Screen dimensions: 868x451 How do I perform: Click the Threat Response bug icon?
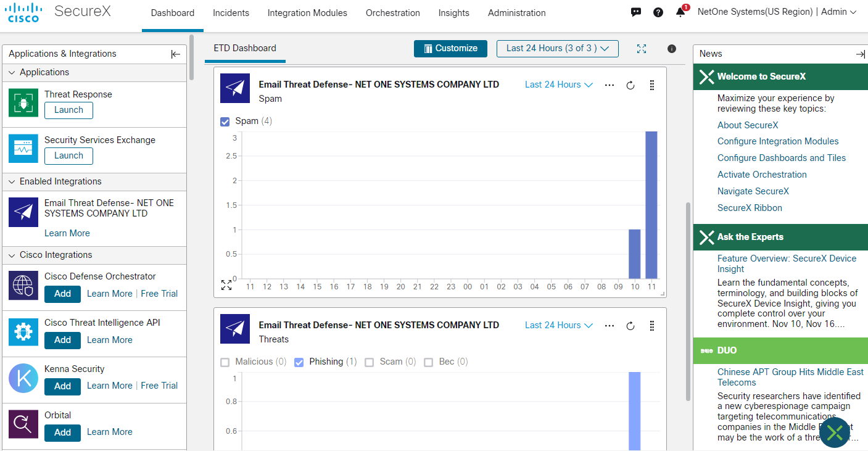(x=23, y=102)
